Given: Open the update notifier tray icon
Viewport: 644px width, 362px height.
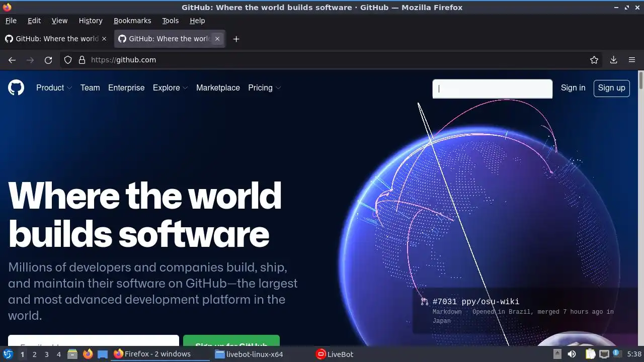Looking at the screenshot, I should coord(616,353).
